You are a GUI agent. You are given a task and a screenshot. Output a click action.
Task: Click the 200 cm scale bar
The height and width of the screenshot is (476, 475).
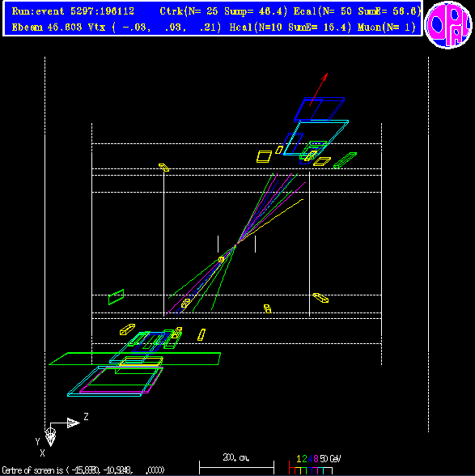click(x=237, y=467)
